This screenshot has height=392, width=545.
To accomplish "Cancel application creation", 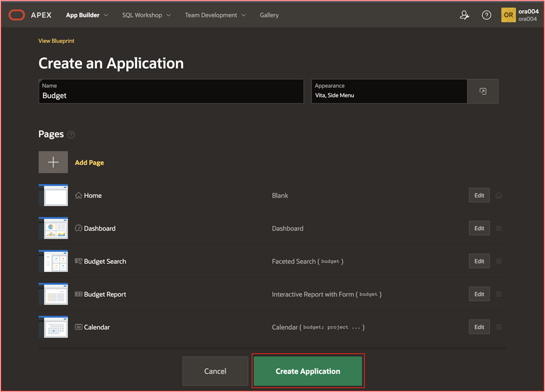I will [215, 371].
